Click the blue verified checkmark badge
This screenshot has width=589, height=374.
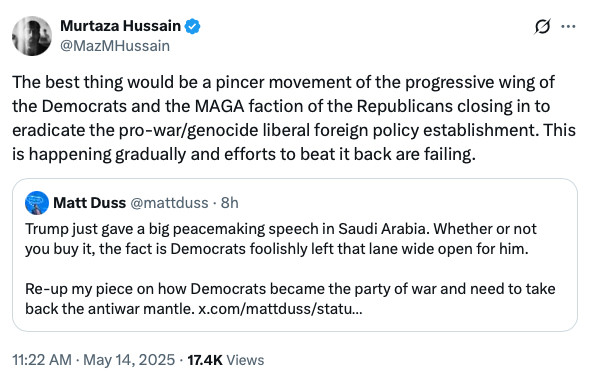(x=192, y=26)
